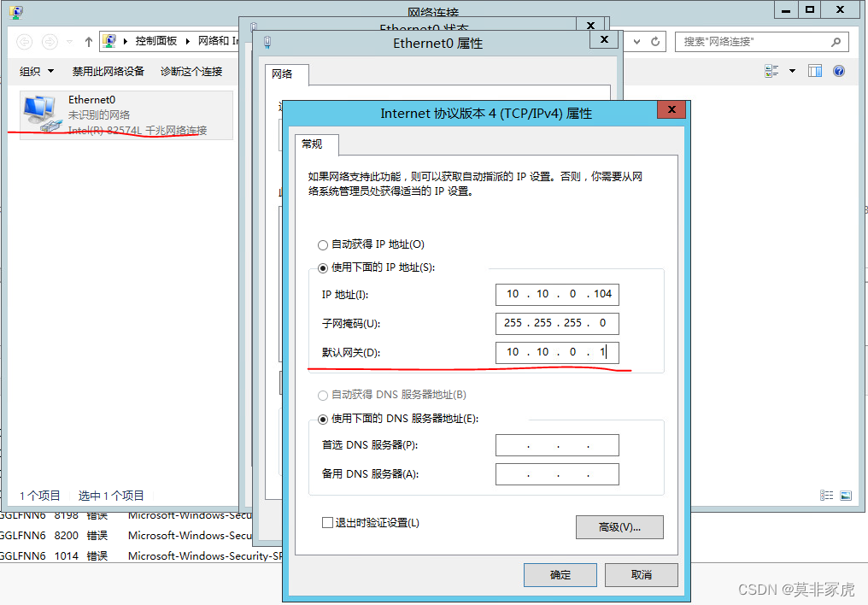868x605 pixels.
Task: Click the Back arrow in Network Connections
Action: [x=25, y=42]
